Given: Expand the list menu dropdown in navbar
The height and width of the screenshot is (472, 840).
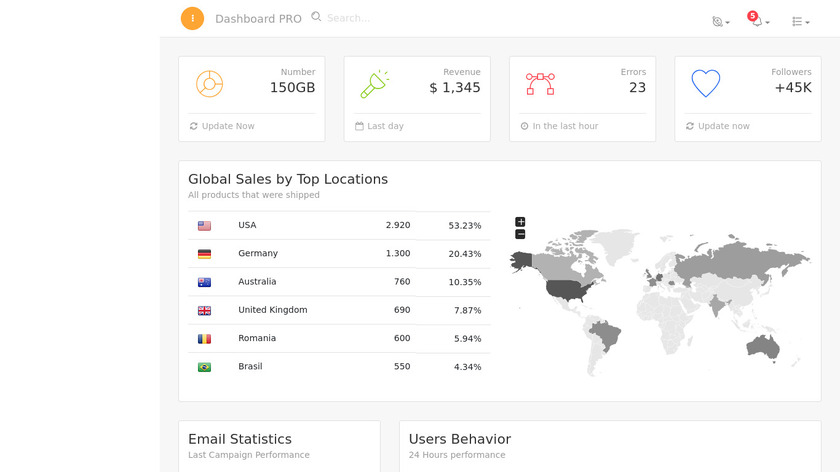Looking at the screenshot, I should pos(800,21).
